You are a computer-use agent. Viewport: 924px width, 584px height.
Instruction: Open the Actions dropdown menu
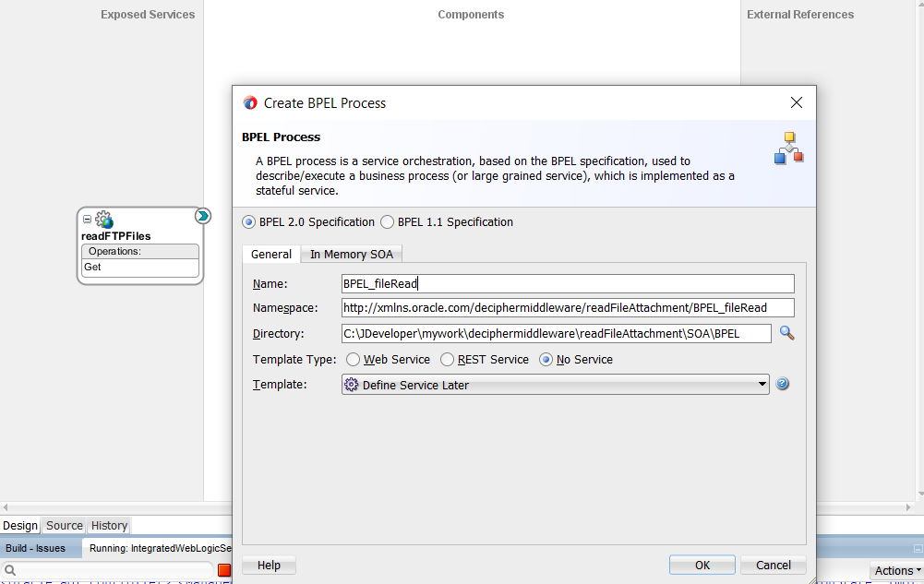(897, 571)
